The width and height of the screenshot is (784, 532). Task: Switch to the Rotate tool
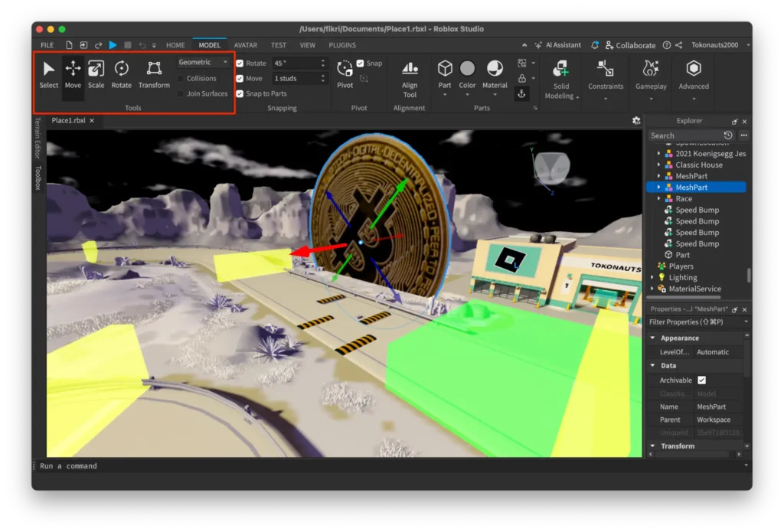(122, 75)
